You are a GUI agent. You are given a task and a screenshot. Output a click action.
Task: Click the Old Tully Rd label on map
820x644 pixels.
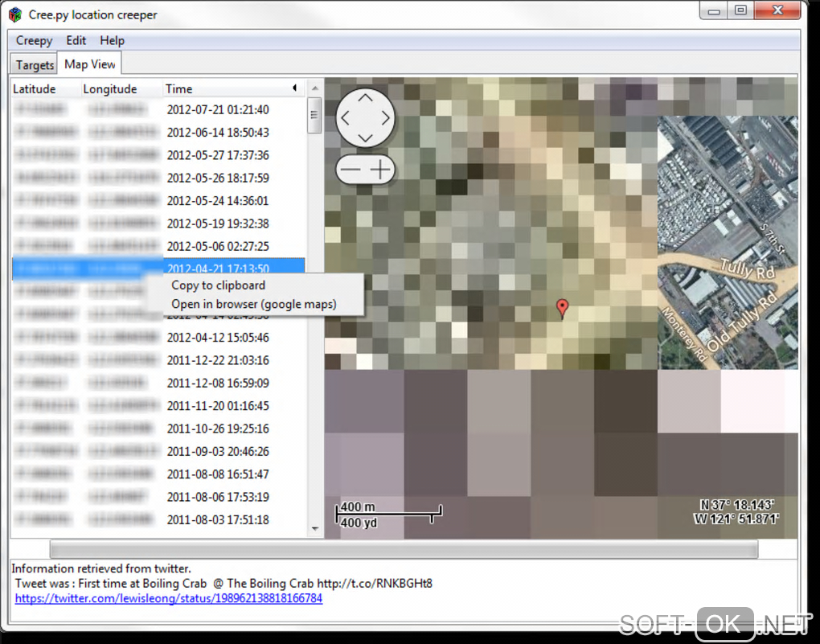pos(743,322)
